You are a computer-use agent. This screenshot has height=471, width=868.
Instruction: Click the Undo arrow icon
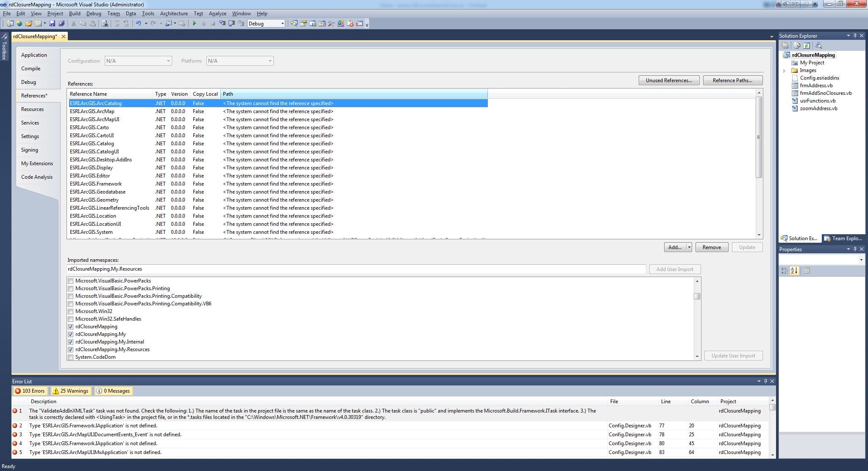pos(138,24)
